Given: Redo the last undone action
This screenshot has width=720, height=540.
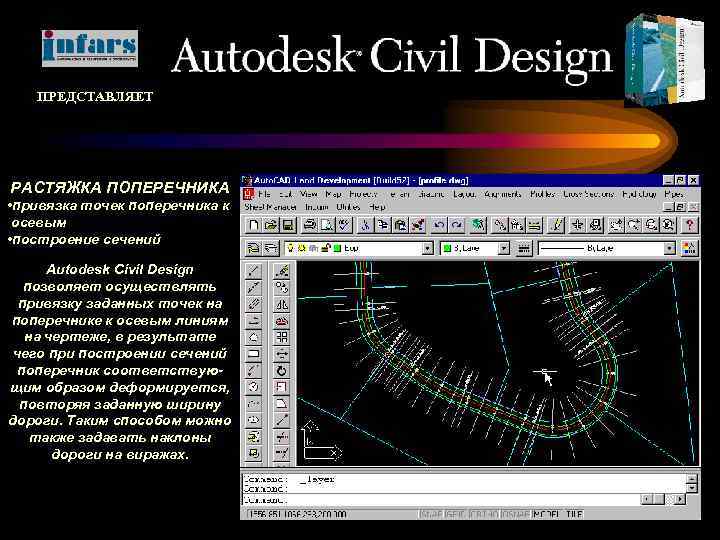Looking at the screenshot, I should click(x=456, y=225).
